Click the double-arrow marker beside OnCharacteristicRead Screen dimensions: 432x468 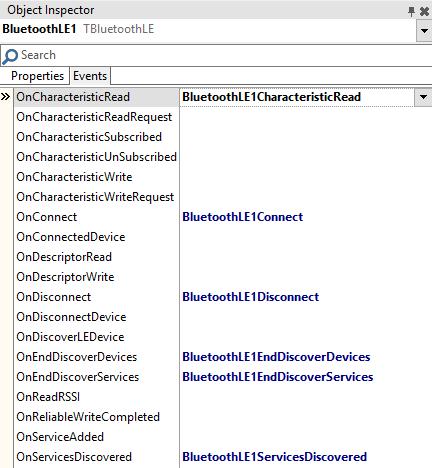[x=6, y=97]
